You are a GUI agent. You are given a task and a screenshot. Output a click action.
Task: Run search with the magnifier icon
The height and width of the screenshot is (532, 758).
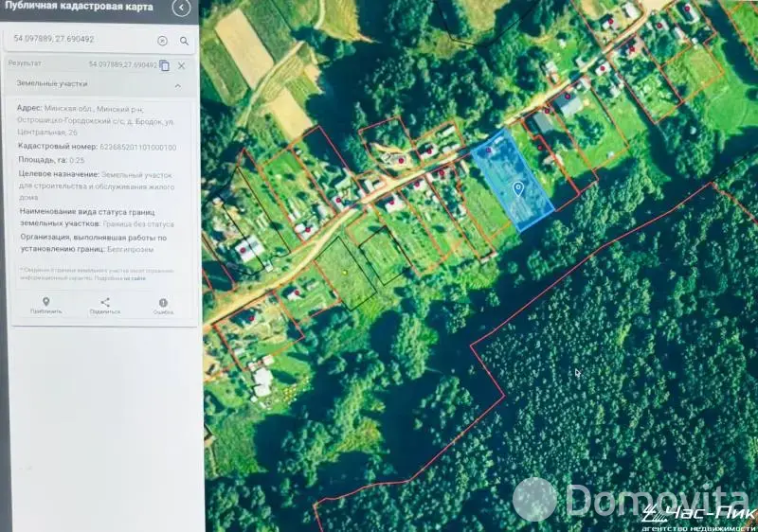point(184,41)
